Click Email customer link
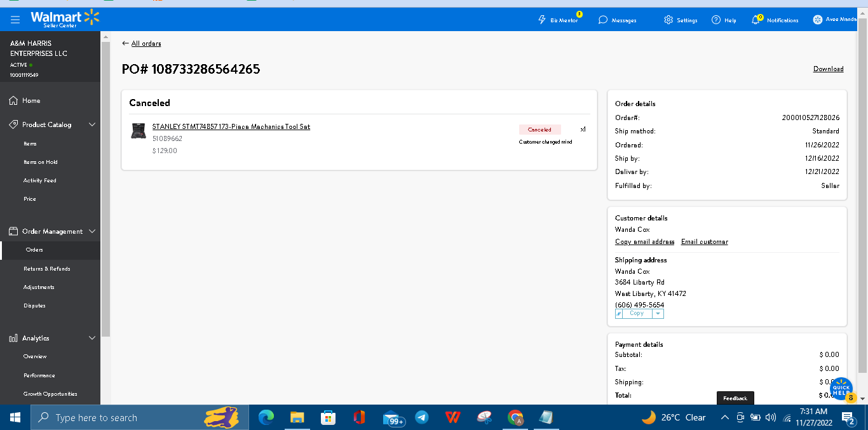The height and width of the screenshot is (430, 868). [705, 241]
